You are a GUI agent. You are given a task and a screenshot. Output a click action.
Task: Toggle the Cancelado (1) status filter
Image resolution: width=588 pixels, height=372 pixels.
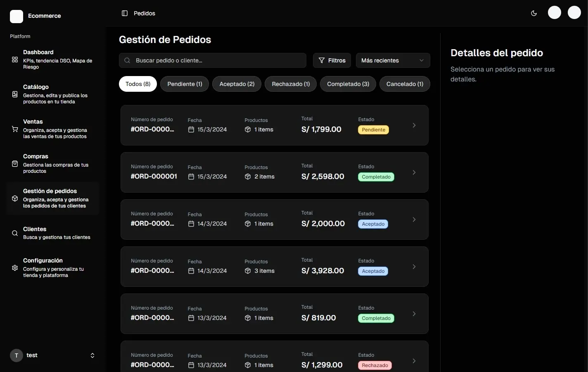point(404,84)
